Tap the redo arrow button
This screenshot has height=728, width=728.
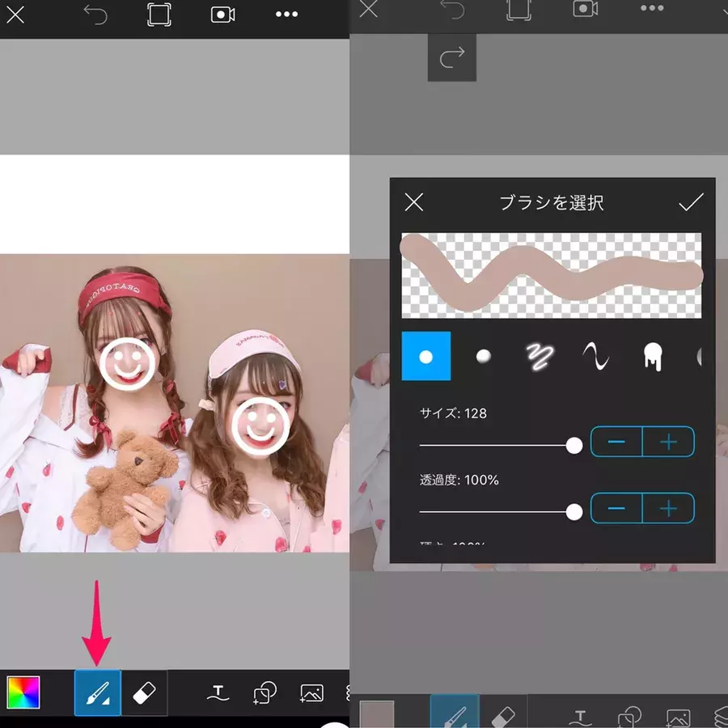pyautogui.click(x=452, y=57)
